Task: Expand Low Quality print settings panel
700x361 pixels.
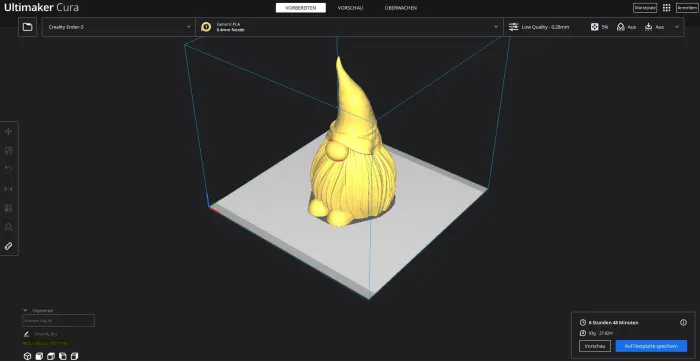Action: pyautogui.click(x=594, y=27)
